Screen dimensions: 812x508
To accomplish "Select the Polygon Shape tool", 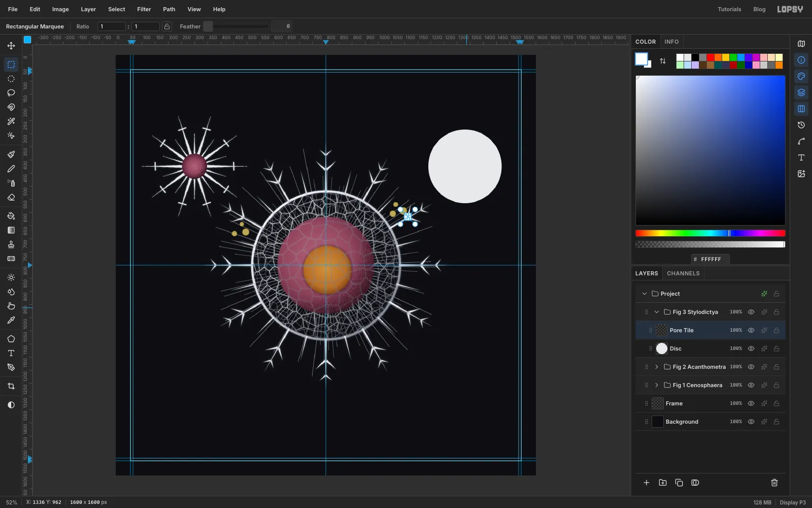I will coord(11,339).
